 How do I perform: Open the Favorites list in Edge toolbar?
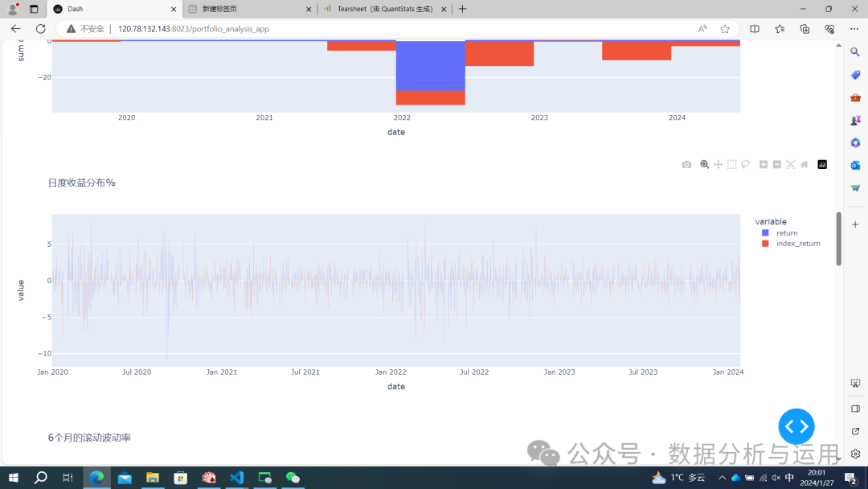coord(780,29)
